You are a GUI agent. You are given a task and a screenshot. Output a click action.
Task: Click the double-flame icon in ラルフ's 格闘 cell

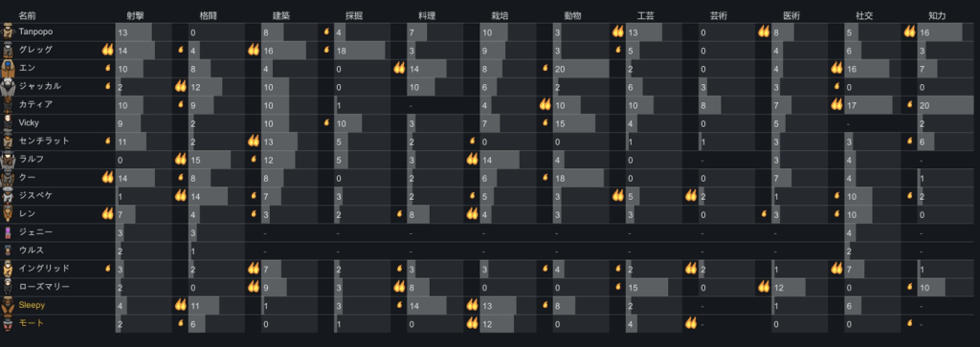point(181,159)
